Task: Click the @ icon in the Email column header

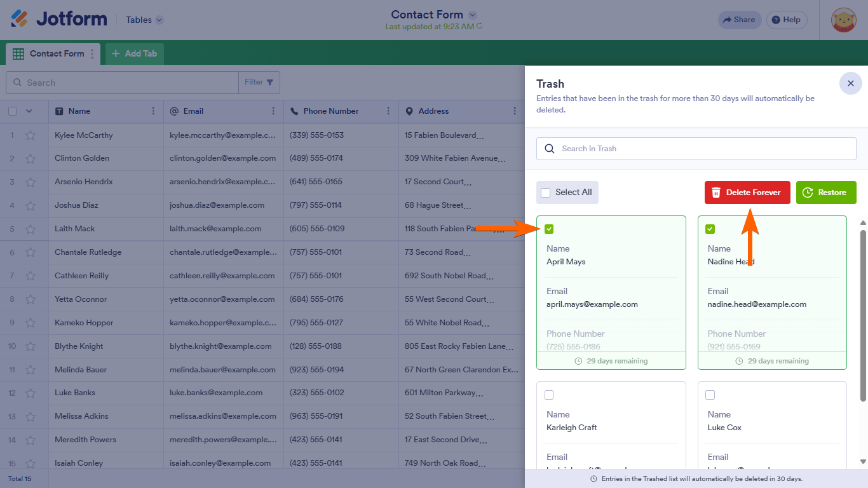Action: (x=172, y=111)
